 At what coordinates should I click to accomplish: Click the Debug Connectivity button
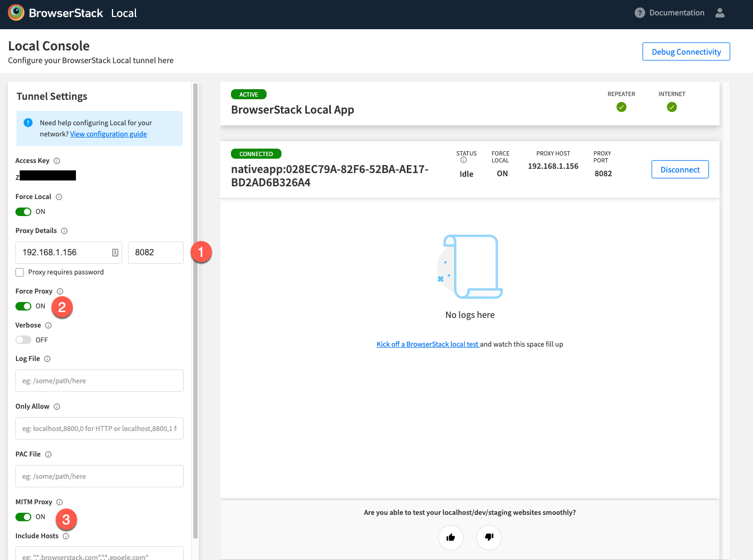[x=686, y=51]
